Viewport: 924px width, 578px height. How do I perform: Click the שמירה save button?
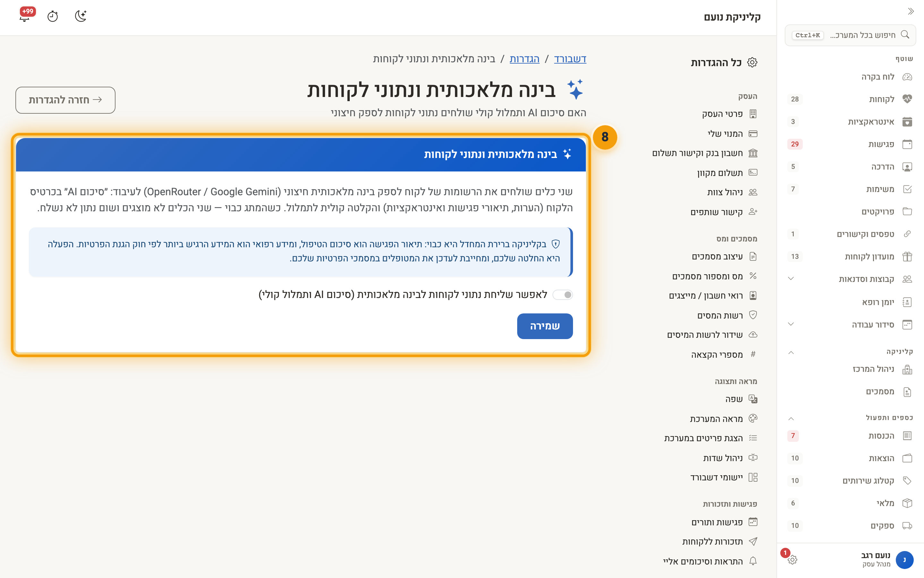tap(545, 326)
